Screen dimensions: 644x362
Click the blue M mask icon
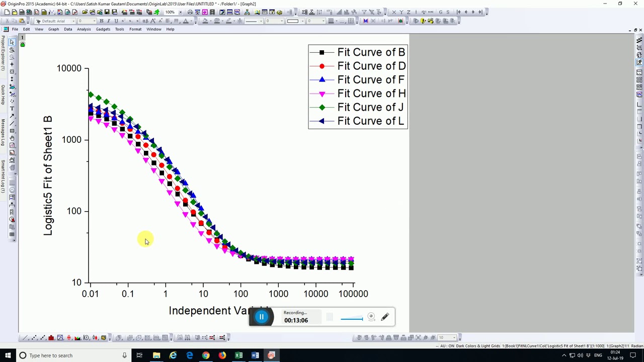click(366, 21)
